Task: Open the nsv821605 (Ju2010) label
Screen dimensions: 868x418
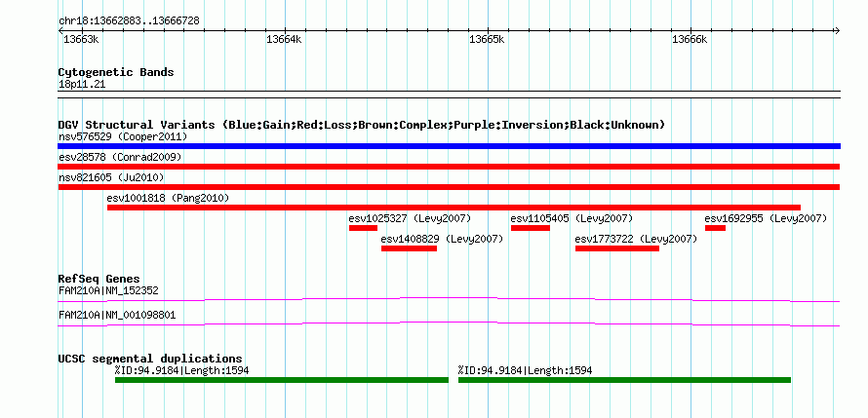Action: pos(111,177)
